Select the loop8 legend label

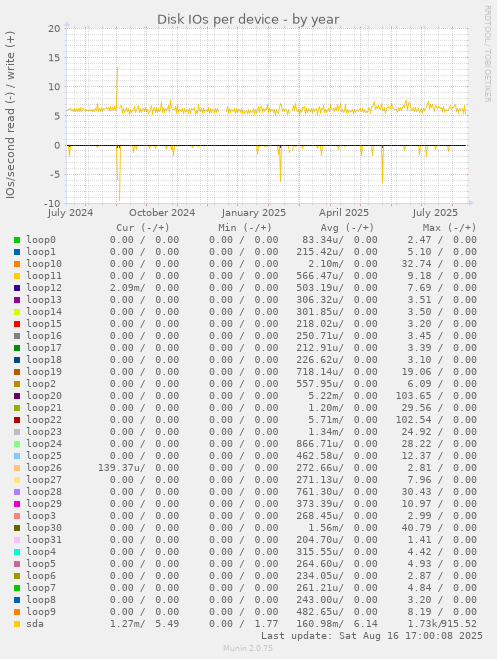(x=41, y=600)
